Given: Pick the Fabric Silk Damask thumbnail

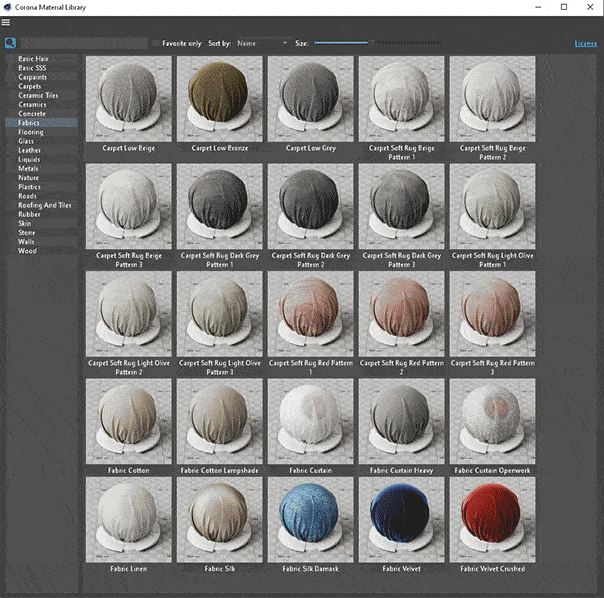Looking at the screenshot, I should [310, 519].
